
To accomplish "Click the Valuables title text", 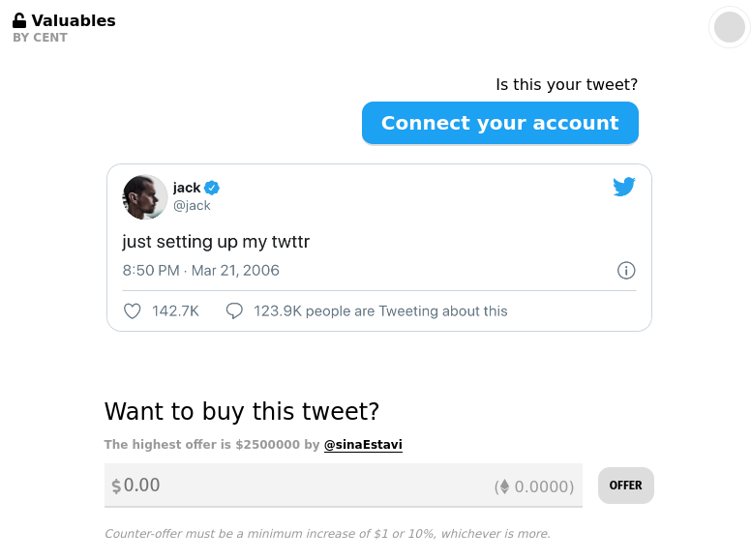I will 74,20.
